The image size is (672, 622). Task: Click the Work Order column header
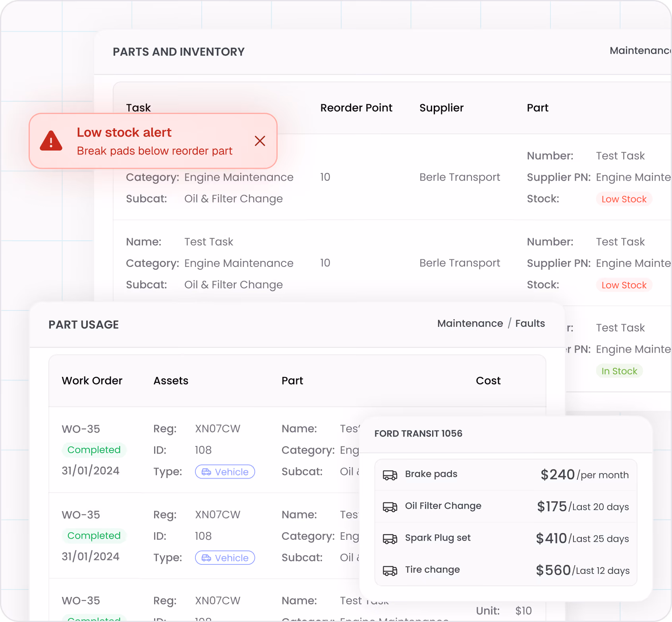click(92, 381)
